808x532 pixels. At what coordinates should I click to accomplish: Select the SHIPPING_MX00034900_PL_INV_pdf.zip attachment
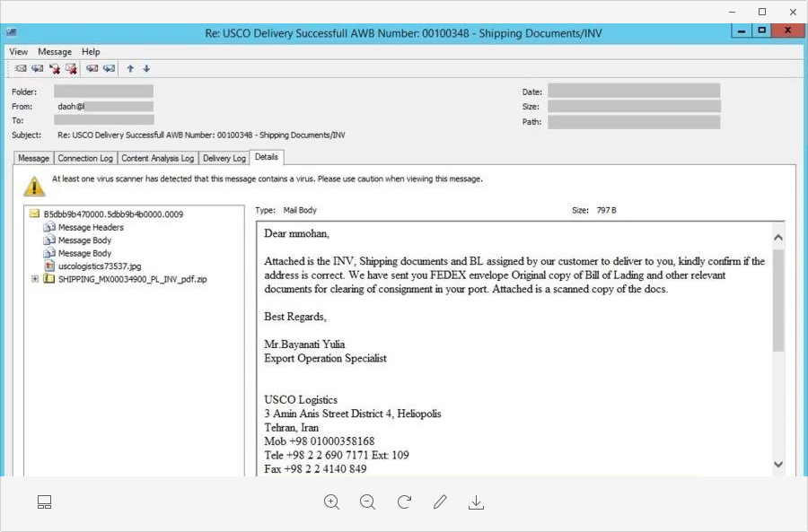click(x=133, y=279)
